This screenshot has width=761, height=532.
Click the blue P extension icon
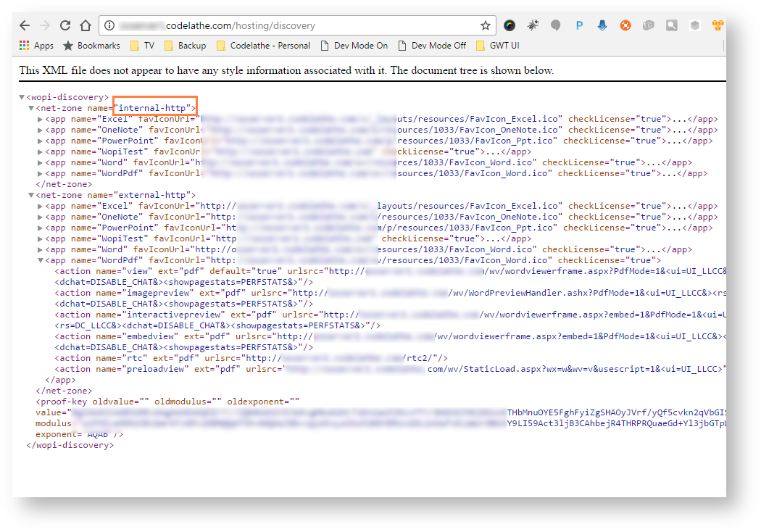coord(579,25)
